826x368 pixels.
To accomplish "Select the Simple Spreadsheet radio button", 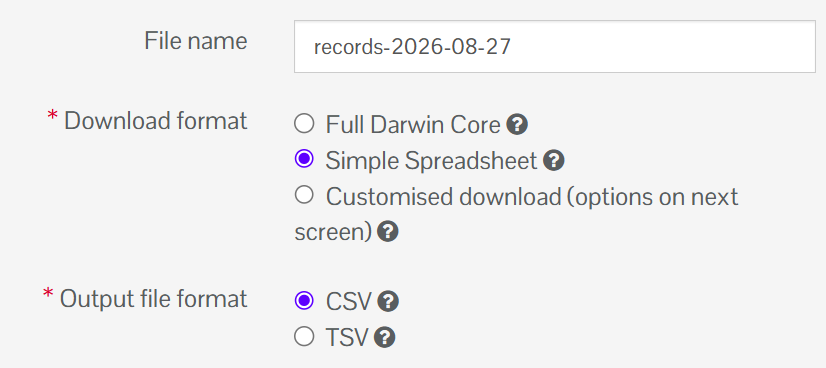I will click(304, 159).
